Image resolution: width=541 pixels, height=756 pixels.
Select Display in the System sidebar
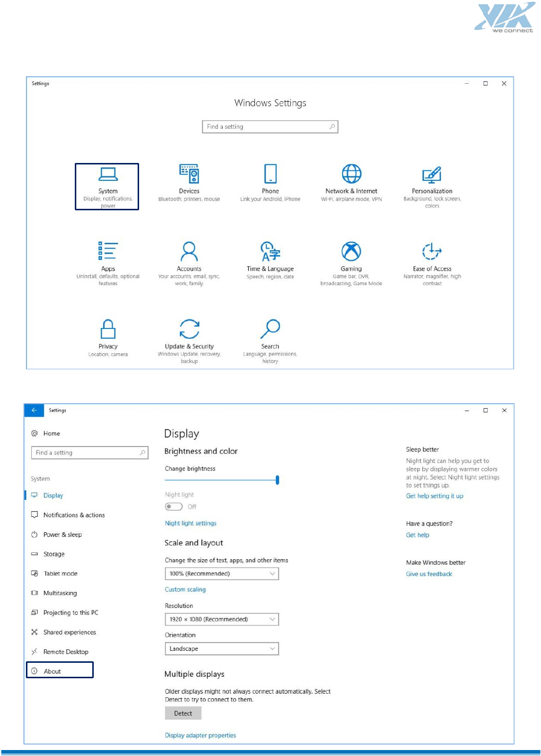[53, 495]
